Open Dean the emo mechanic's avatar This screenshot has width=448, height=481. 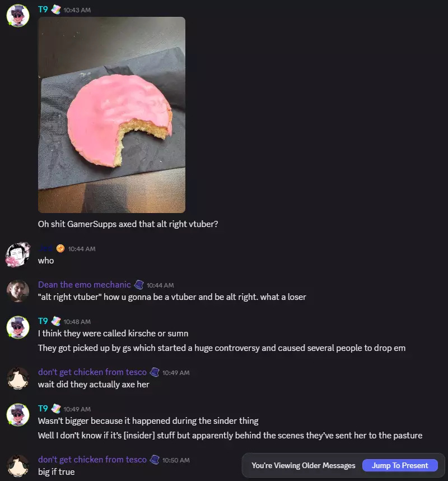[18, 291]
